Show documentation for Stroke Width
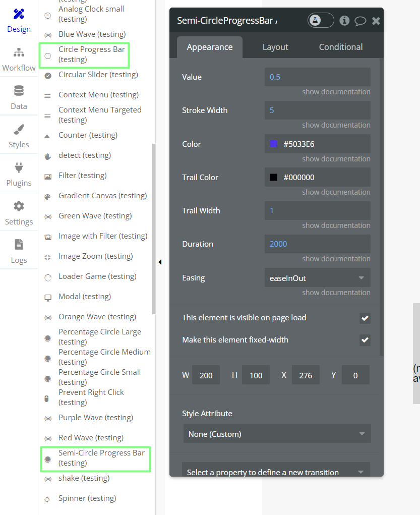This screenshot has height=515, width=420. click(336, 125)
